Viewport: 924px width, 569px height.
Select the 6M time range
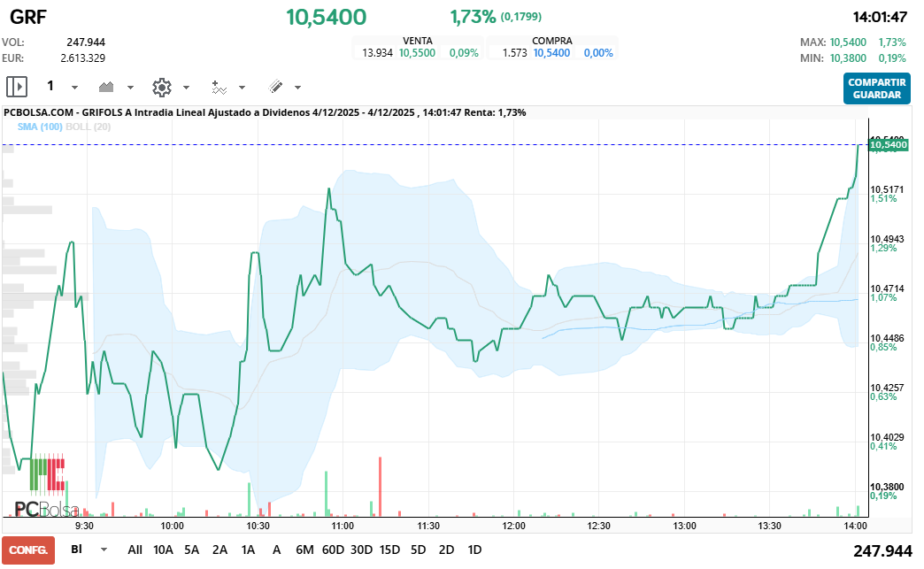point(304,550)
